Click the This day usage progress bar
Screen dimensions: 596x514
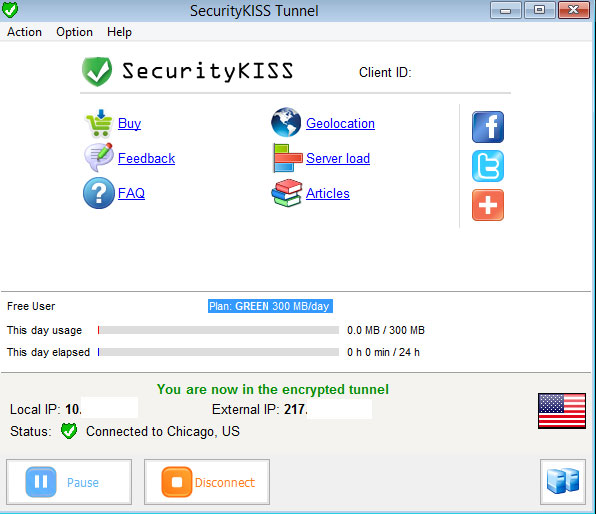pos(218,330)
